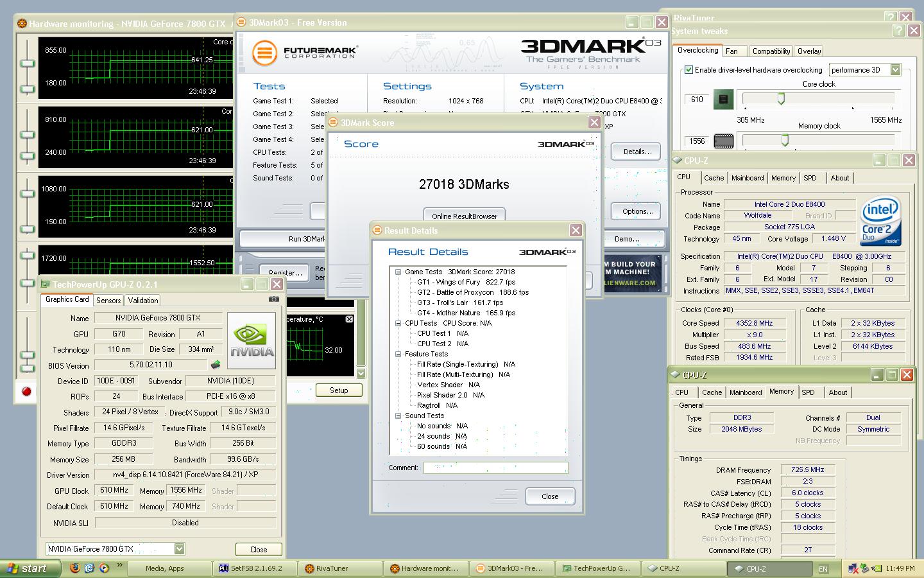Collapse the Feature Tests tree node
Image resolution: width=924 pixels, height=578 pixels.
pyautogui.click(x=398, y=354)
